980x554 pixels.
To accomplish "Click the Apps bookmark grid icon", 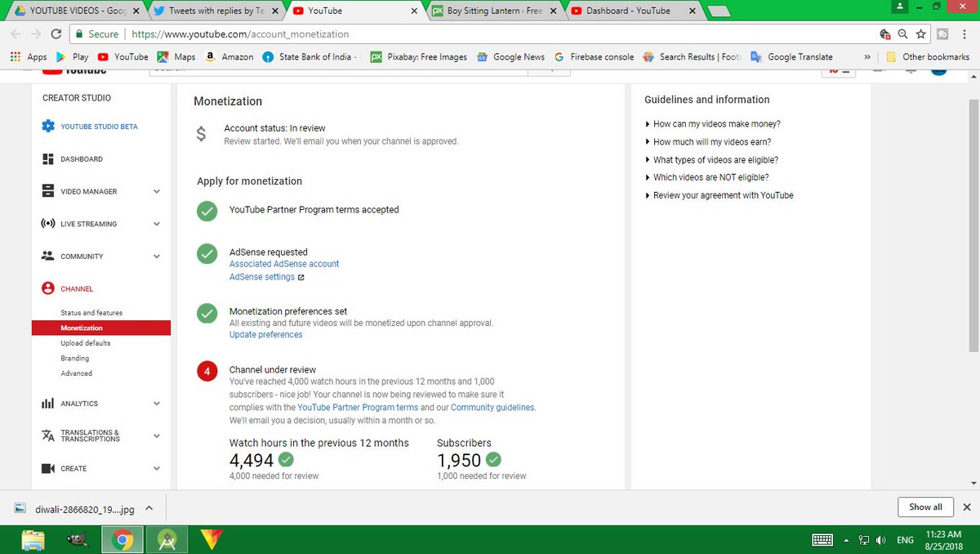I will tap(16, 57).
